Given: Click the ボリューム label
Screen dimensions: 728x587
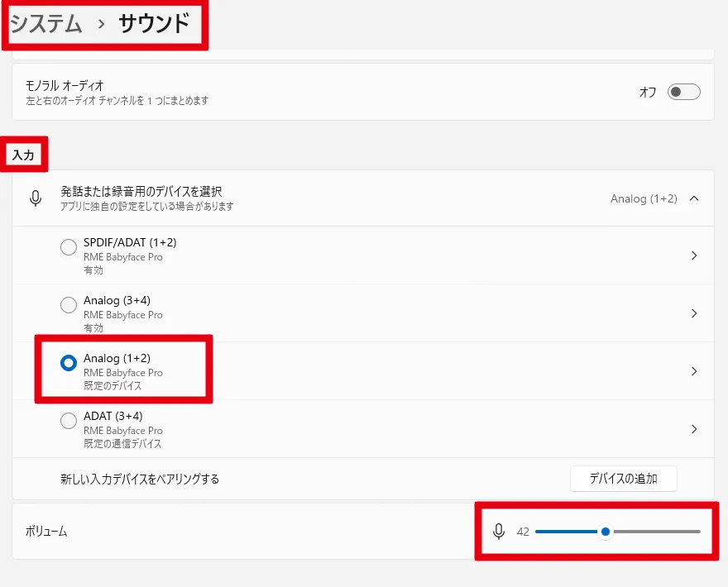Looking at the screenshot, I should coord(46,532).
